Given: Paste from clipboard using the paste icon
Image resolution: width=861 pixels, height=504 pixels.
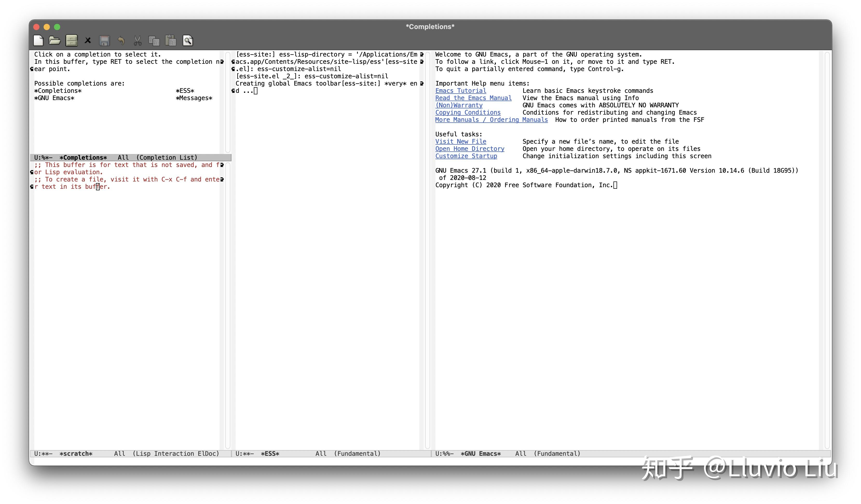Looking at the screenshot, I should pyautogui.click(x=171, y=40).
